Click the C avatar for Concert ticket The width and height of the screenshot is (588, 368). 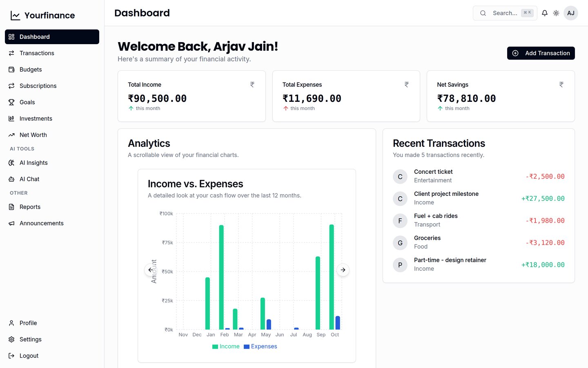400,177
